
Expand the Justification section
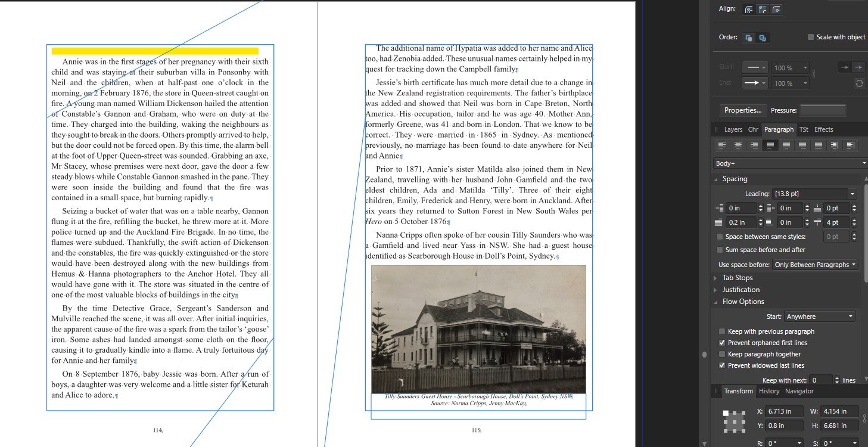tap(716, 290)
